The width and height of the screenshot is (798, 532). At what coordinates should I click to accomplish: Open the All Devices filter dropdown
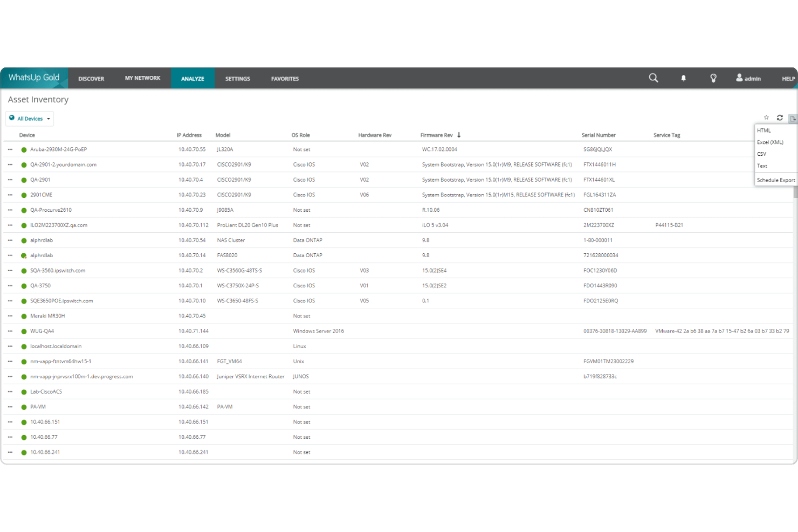tap(47, 118)
